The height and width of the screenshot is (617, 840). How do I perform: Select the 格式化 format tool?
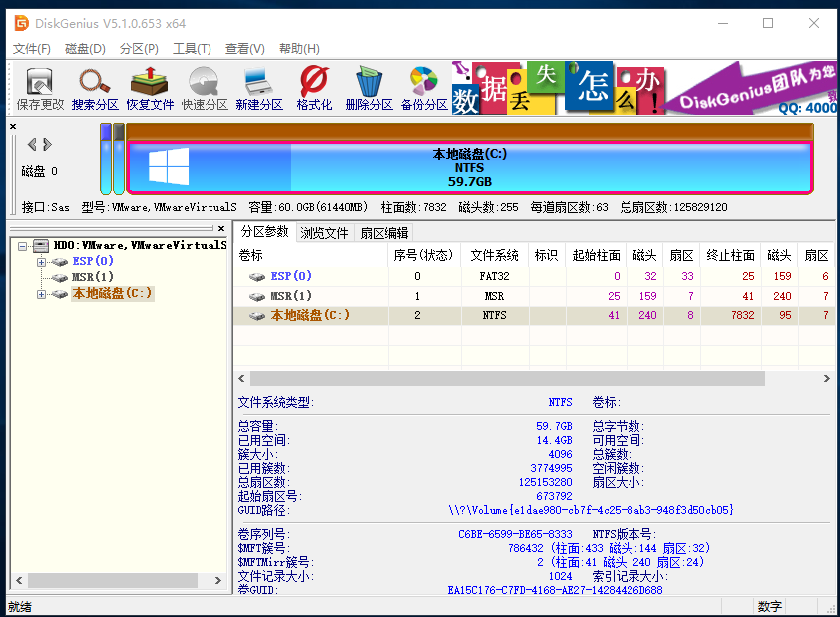(314, 89)
